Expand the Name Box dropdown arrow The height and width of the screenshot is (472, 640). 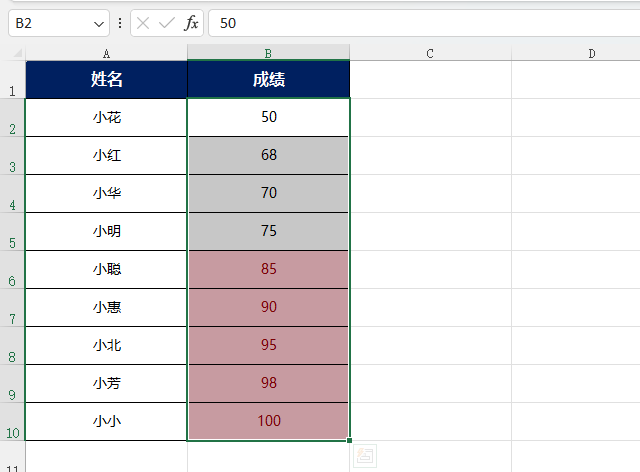[x=98, y=24]
